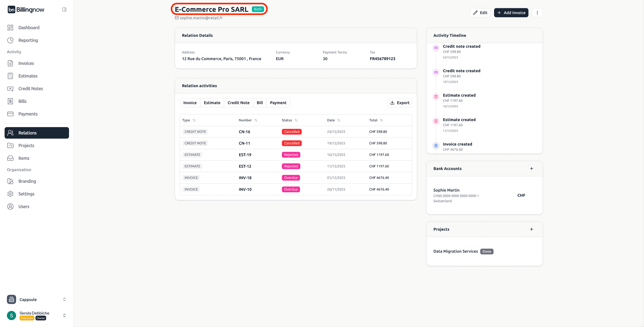Expand the Senda Debbiche user menu
The width and height of the screenshot is (644, 327).
pyautogui.click(x=64, y=315)
